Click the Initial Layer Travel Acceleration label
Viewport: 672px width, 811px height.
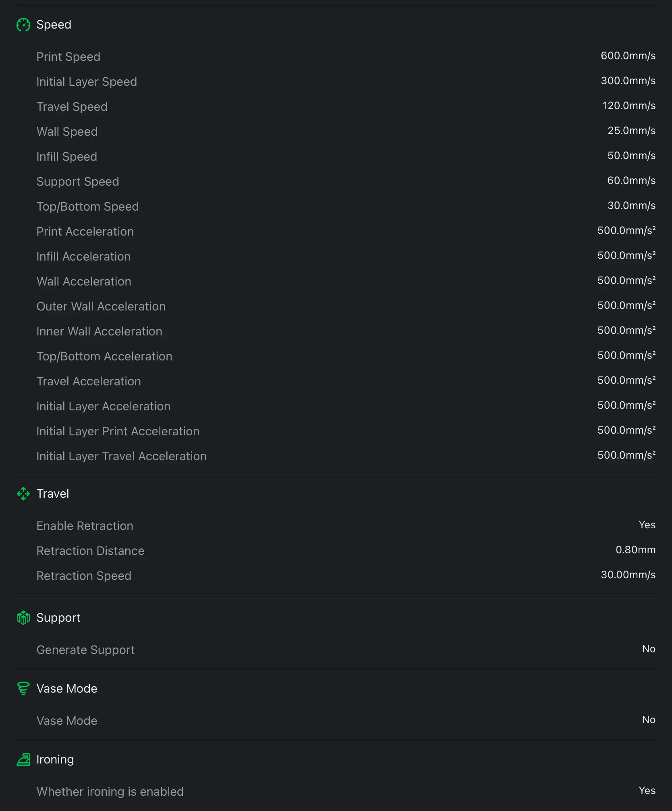click(x=121, y=456)
